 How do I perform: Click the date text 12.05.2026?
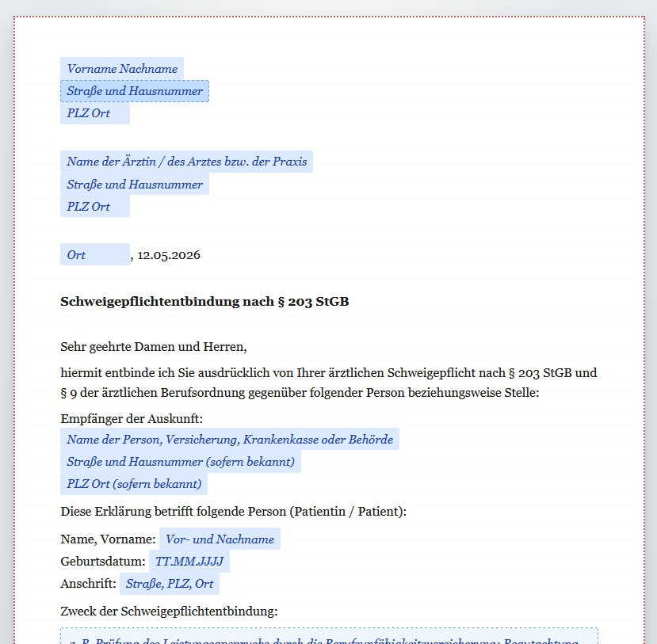coord(169,255)
